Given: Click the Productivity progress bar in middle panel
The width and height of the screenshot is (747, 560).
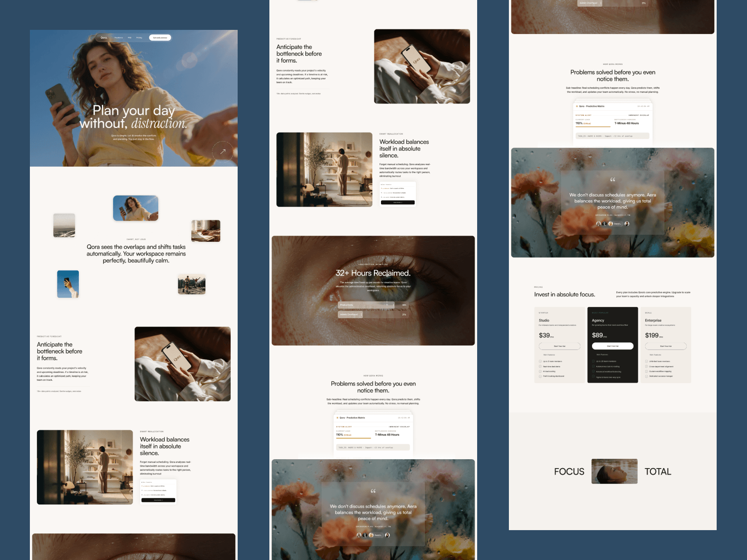Looking at the screenshot, I should tap(373, 305).
